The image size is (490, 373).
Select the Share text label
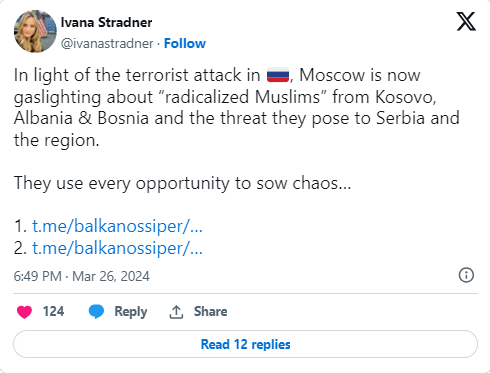point(211,311)
